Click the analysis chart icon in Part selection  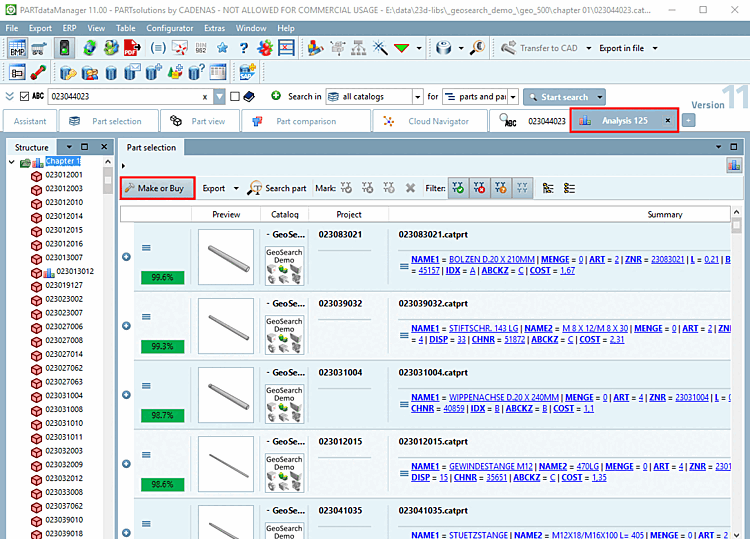[734, 165]
